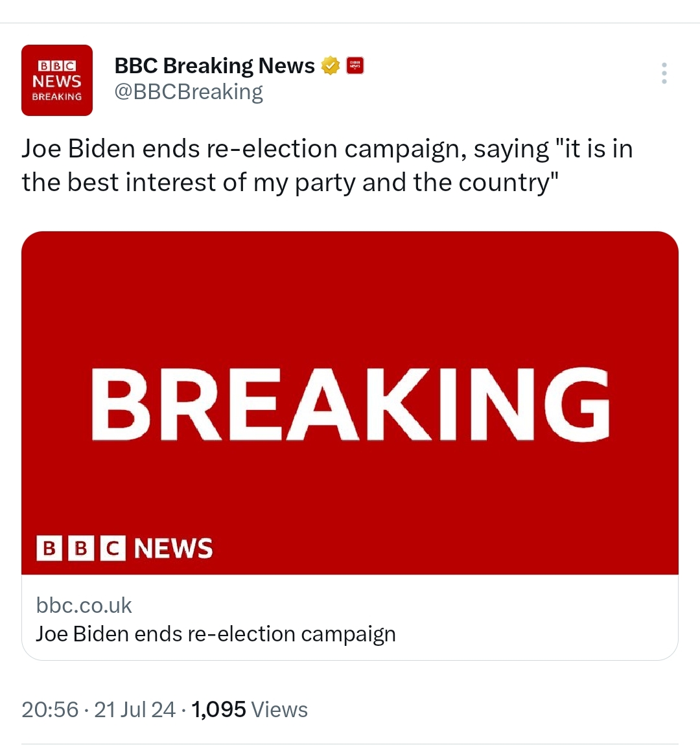Click the BBC blocks inside profile avatar
The height and width of the screenshot is (745, 700).
point(57,65)
